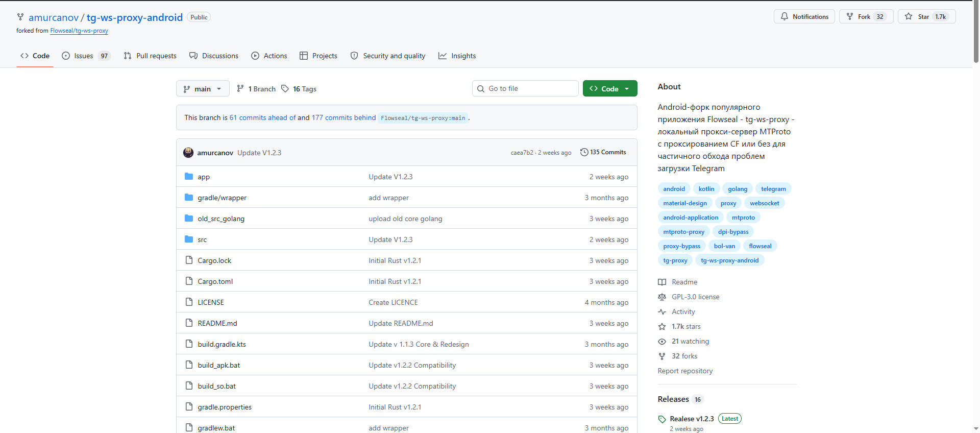This screenshot has height=433, width=980.
Task: Click the star icon in Star button
Action: (909, 16)
